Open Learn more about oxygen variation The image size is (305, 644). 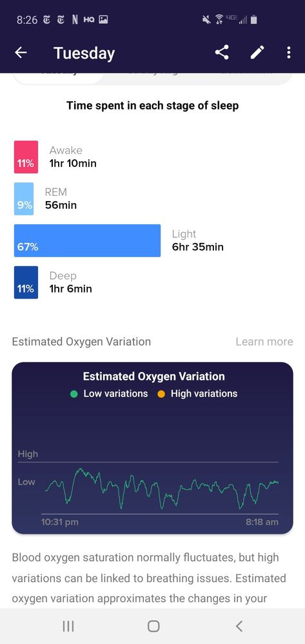coord(264,342)
